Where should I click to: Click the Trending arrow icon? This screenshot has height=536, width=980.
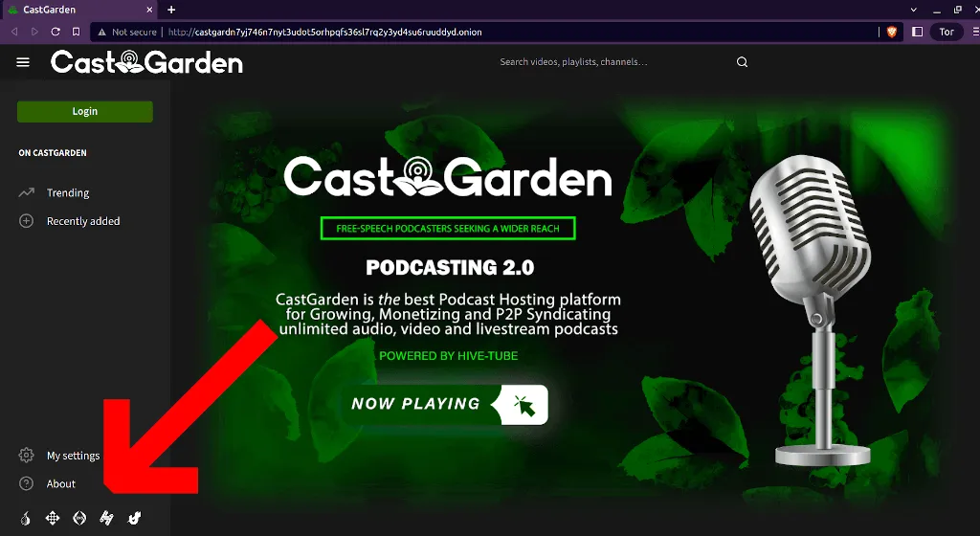click(x=26, y=192)
